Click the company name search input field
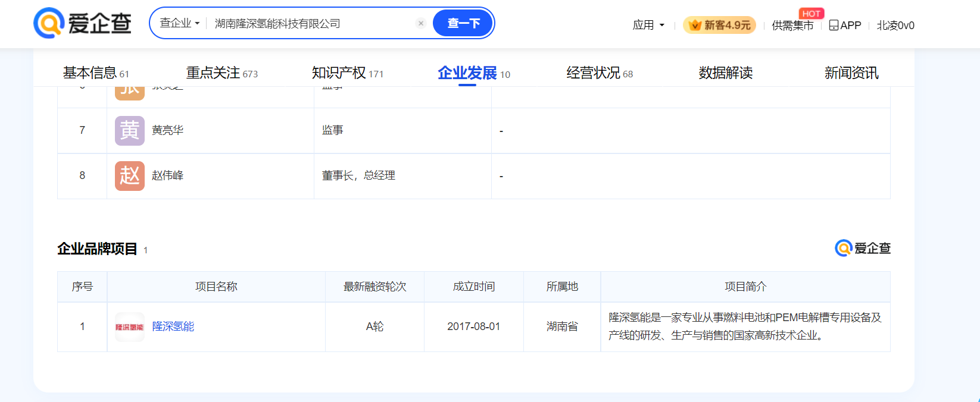The image size is (980, 402). point(313,23)
